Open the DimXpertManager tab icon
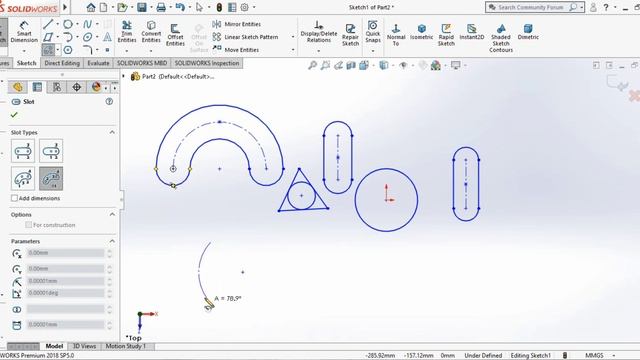The width and height of the screenshot is (640, 360). (x=76, y=87)
